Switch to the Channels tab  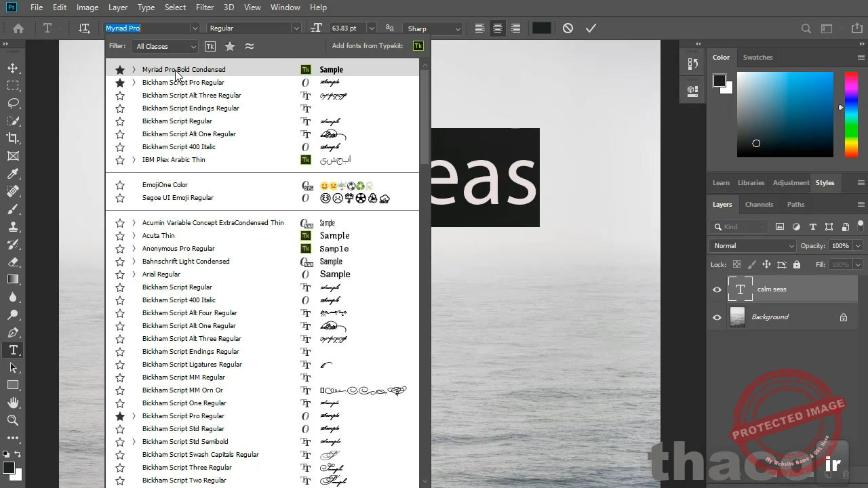coord(759,204)
